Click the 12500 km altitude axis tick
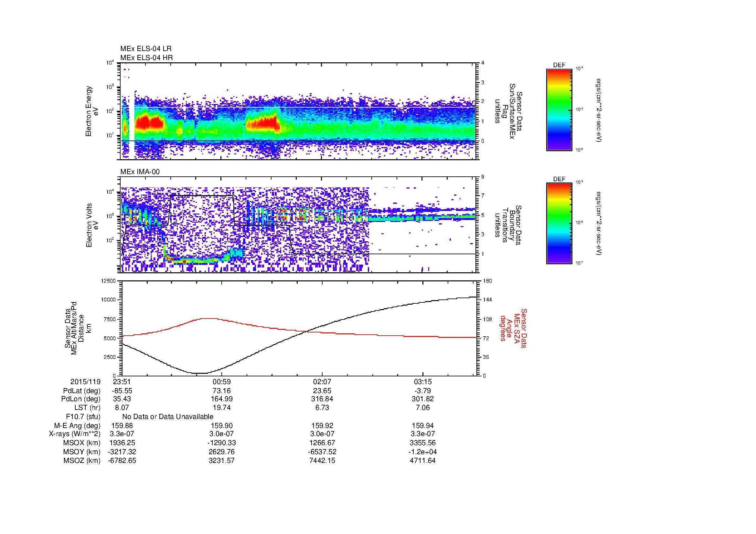 109,281
